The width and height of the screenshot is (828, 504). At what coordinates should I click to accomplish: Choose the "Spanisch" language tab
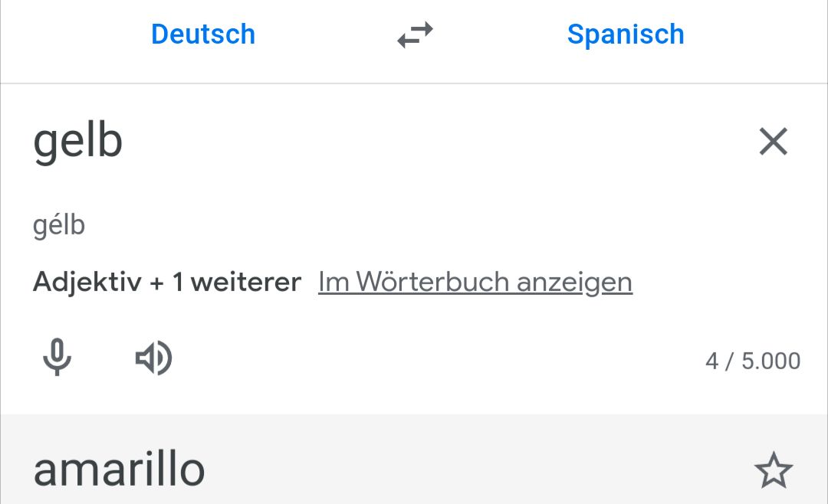[x=626, y=34]
